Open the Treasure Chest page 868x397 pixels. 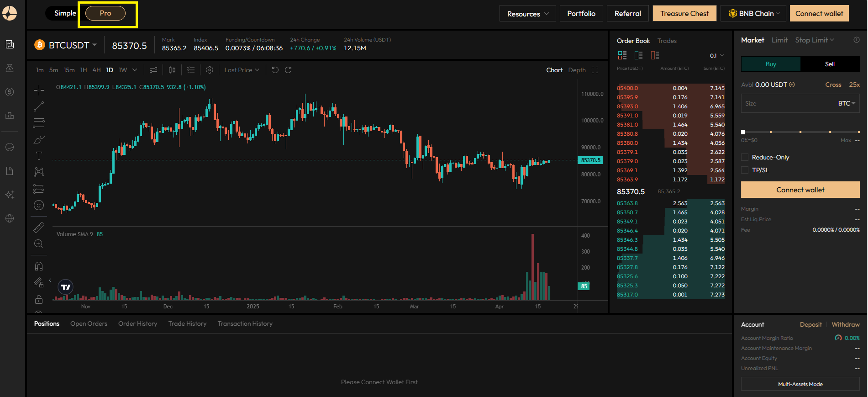click(684, 13)
